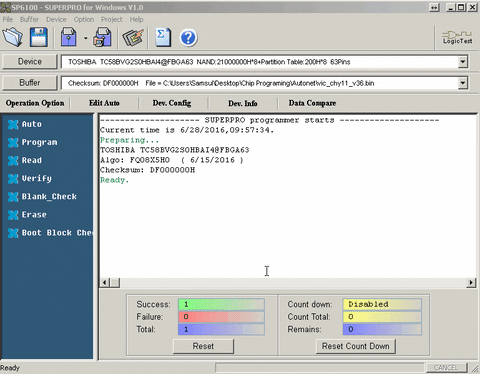The width and height of the screenshot is (480, 374).
Task: Click the Auto operation icon
Action: [13, 124]
